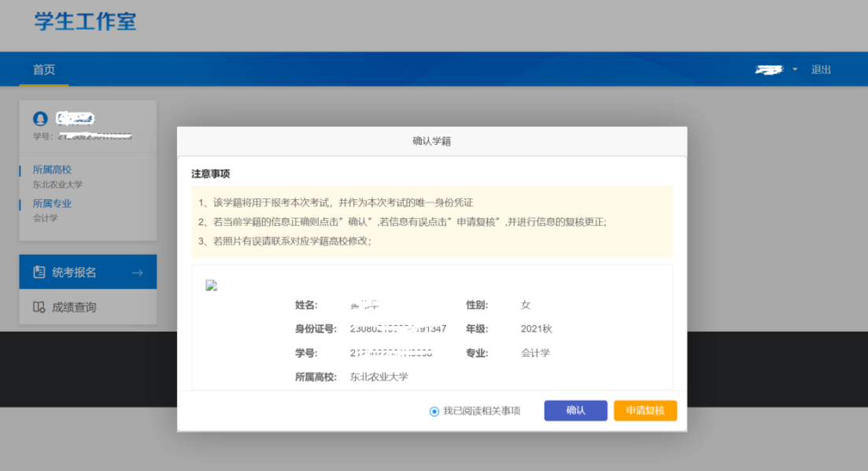The width and height of the screenshot is (868, 471).
Task: Click the 所属专业 heading in sidebar
Action: (x=52, y=203)
